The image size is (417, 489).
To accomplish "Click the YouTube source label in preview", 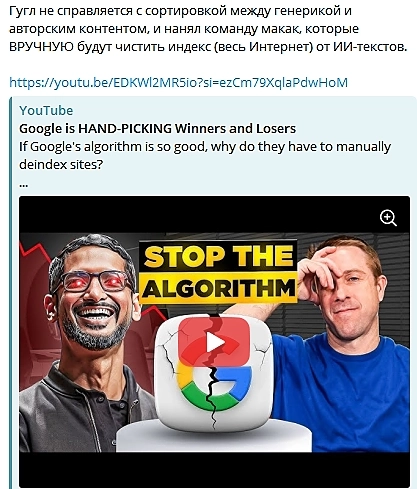I will point(46,110).
